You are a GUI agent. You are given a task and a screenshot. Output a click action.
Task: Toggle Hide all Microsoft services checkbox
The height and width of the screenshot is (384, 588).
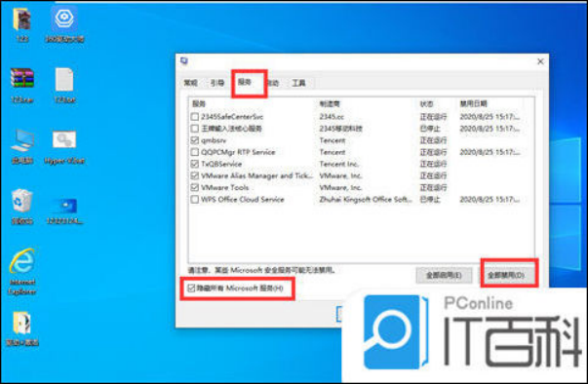[x=192, y=288]
